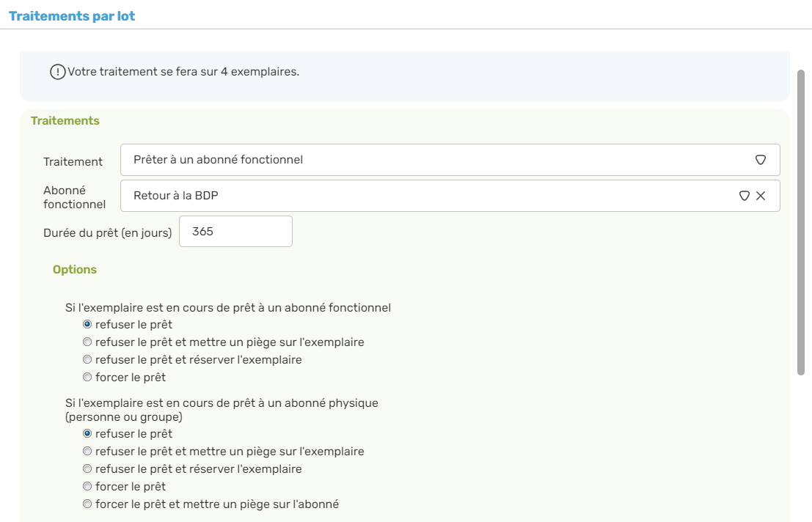Focus the Durée du prêt field showing 365
This screenshot has height=522, width=812.
click(235, 231)
